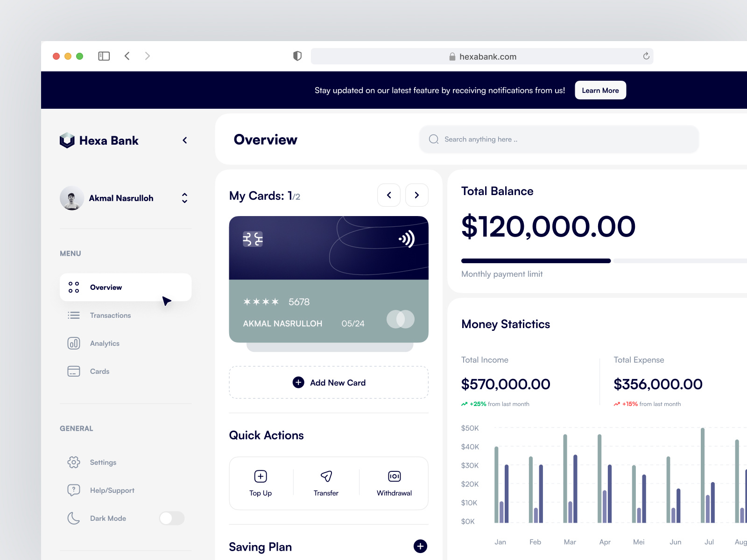Toggle Dark Mode switch

point(171,518)
